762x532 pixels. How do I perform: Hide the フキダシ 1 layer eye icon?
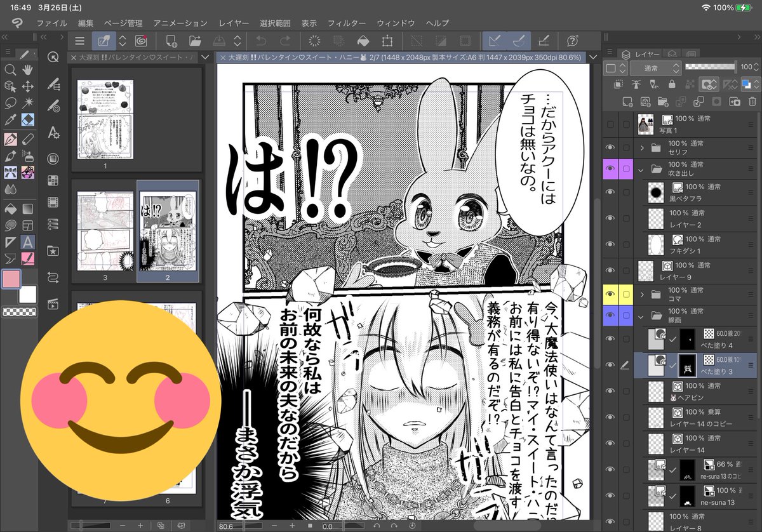click(610, 244)
